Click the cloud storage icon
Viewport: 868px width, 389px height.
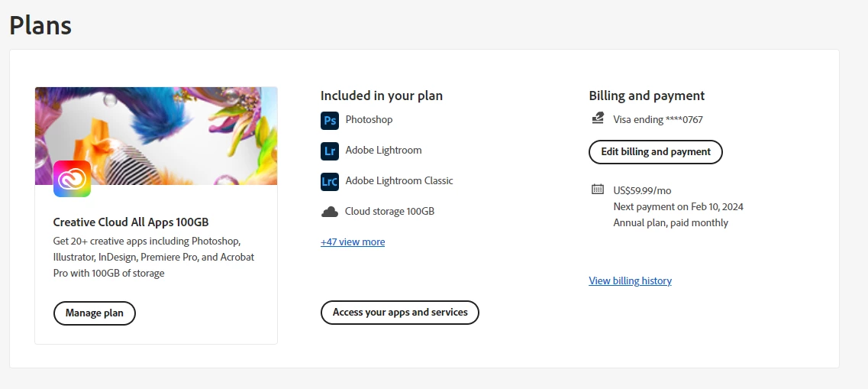[329, 212]
